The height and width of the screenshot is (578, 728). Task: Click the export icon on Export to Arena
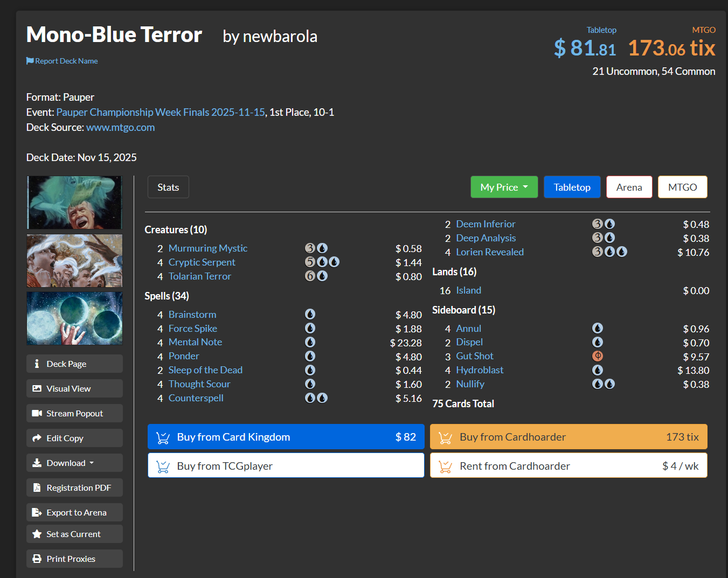pyautogui.click(x=37, y=512)
